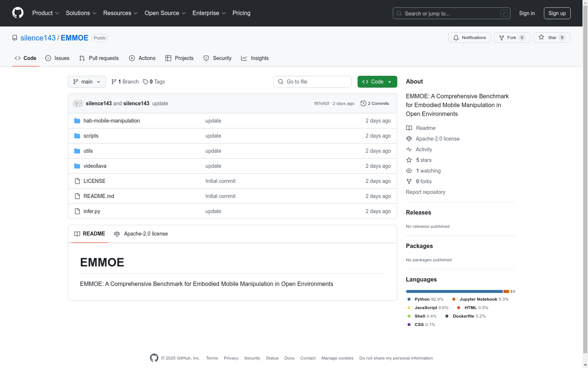This screenshot has height=368, width=588.
Task: Open the infer.py file name
Action: pyautogui.click(x=92, y=211)
